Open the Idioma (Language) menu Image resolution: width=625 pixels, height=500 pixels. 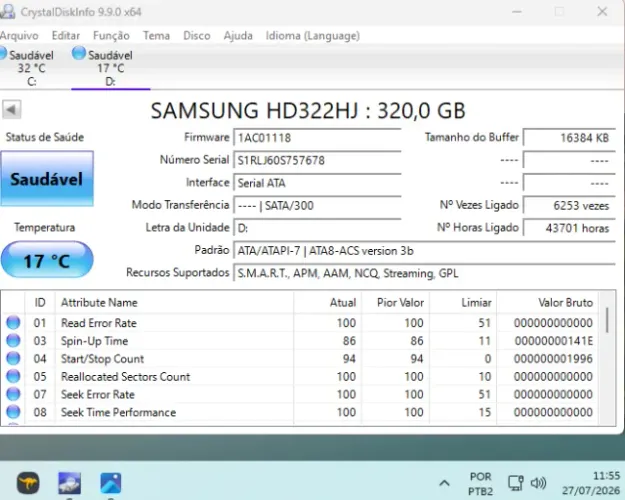[313, 36]
